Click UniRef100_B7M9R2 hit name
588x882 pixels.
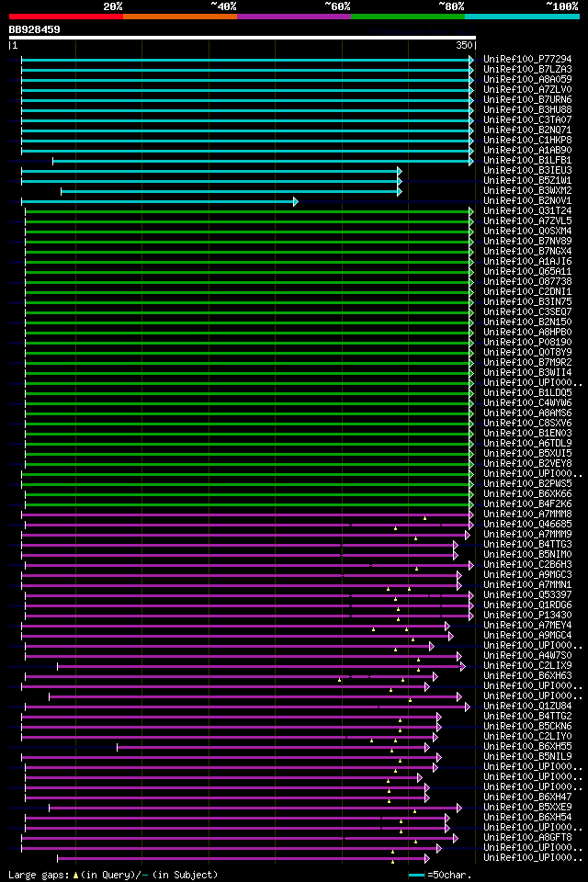point(527,362)
